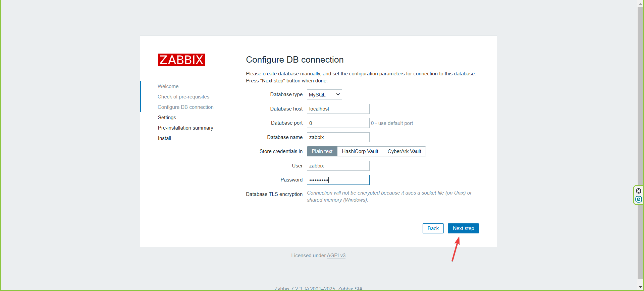The width and height of the screenshot is (644, 291).
Task: Click the Configure DB connection heading
Action: pyautogui.click(x=295, y=60)
